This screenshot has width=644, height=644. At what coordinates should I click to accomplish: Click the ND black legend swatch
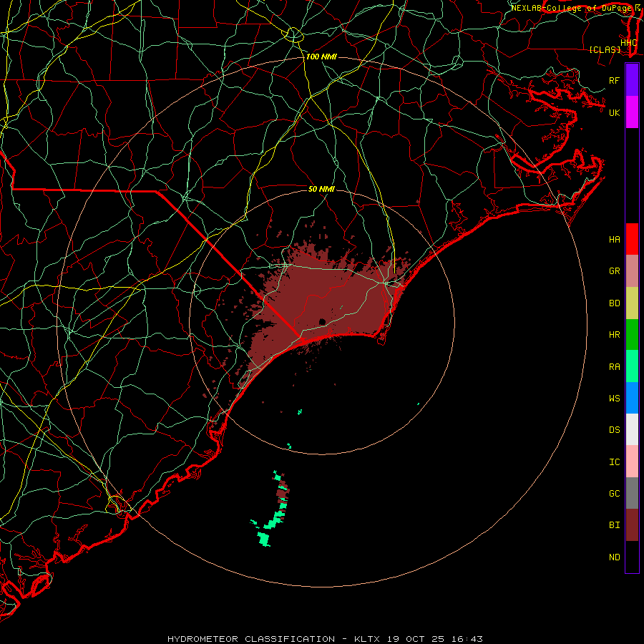(x=632, y=557)
